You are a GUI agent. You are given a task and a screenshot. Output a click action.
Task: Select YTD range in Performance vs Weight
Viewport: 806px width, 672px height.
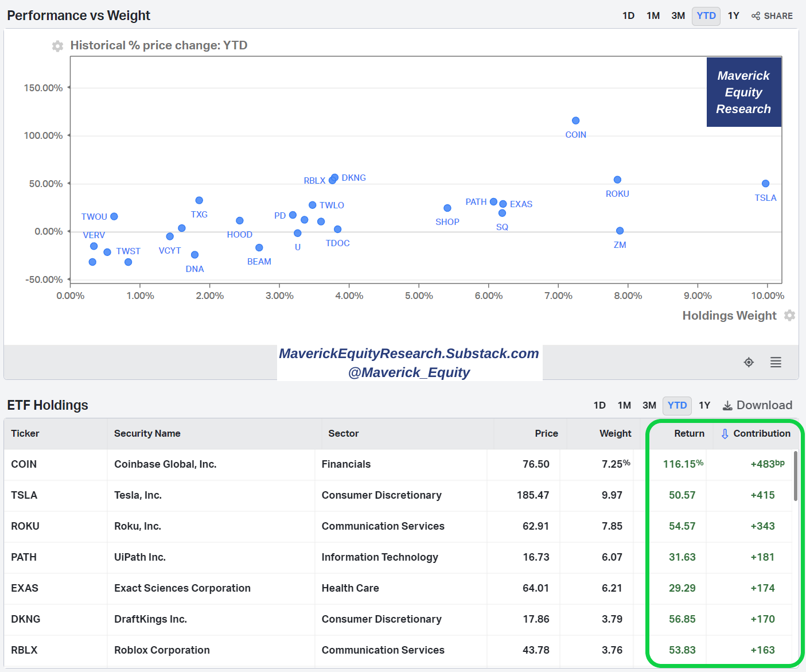(706, 16)
